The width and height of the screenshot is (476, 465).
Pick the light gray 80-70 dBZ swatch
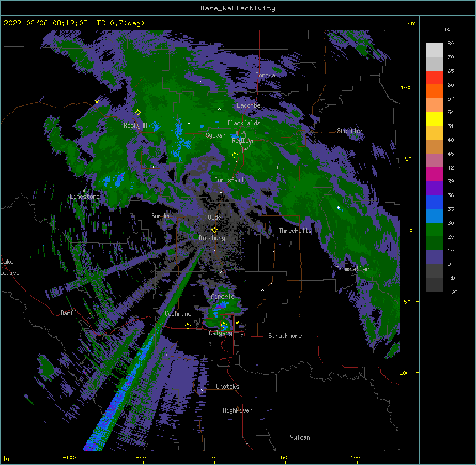coord(434,50)
